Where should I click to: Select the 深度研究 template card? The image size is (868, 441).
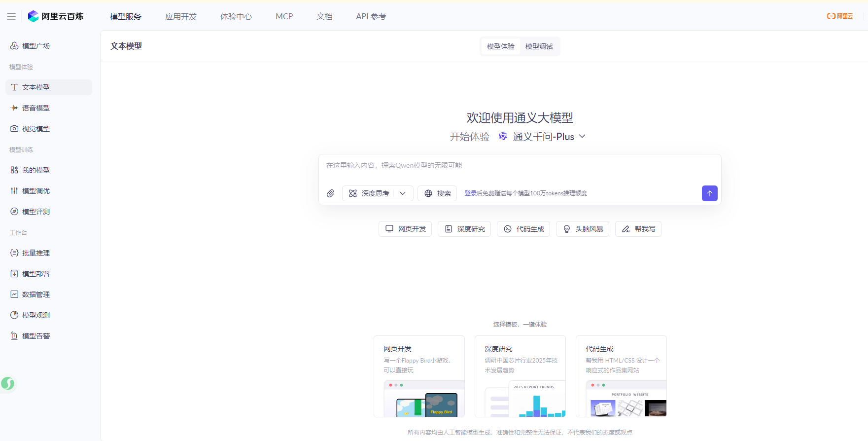pyautogui.click(x=520, y=376)
